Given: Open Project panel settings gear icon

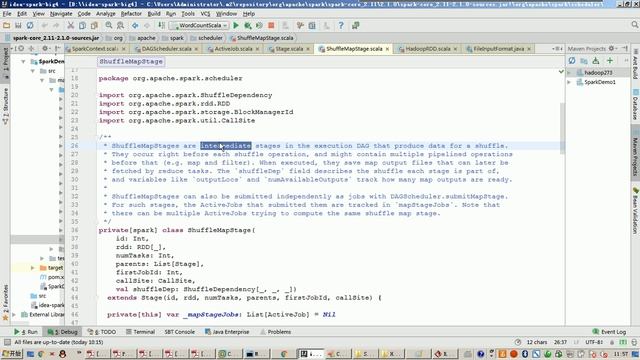Looking at the screenshot, I should [45, 49].
